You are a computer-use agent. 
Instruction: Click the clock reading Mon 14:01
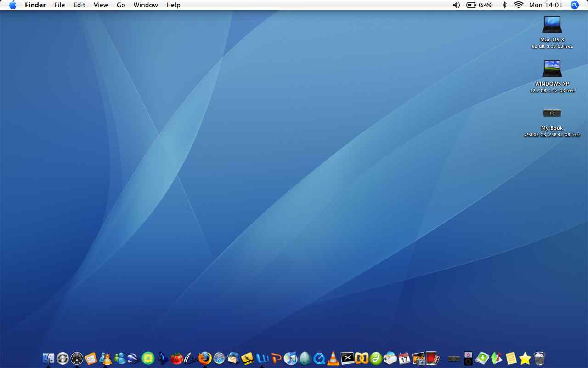pos(546,5)
